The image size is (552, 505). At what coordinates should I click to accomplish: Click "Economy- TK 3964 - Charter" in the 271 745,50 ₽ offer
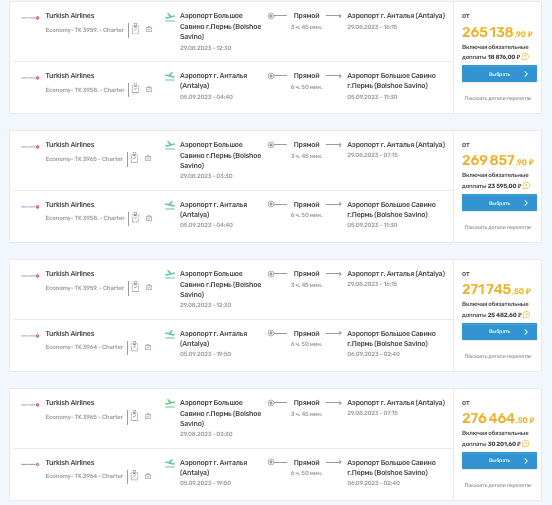click(x=84, y=347)
